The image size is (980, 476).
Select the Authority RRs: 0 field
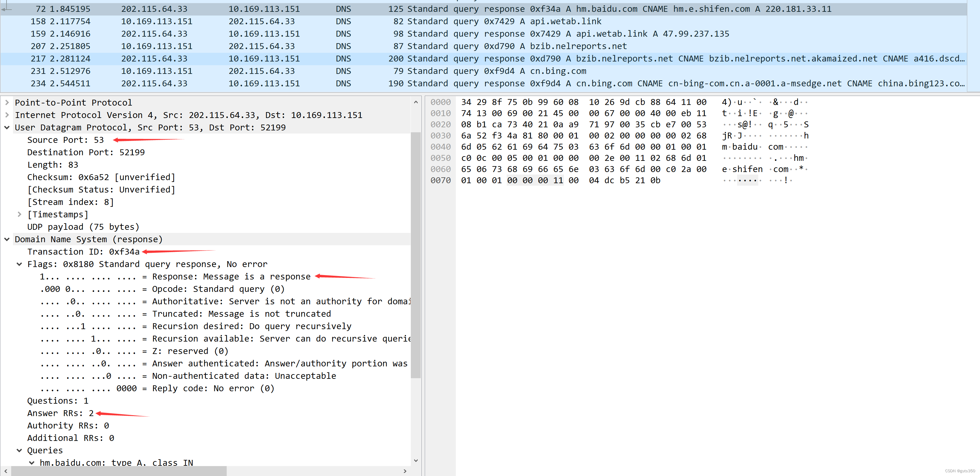coord(68,425)
